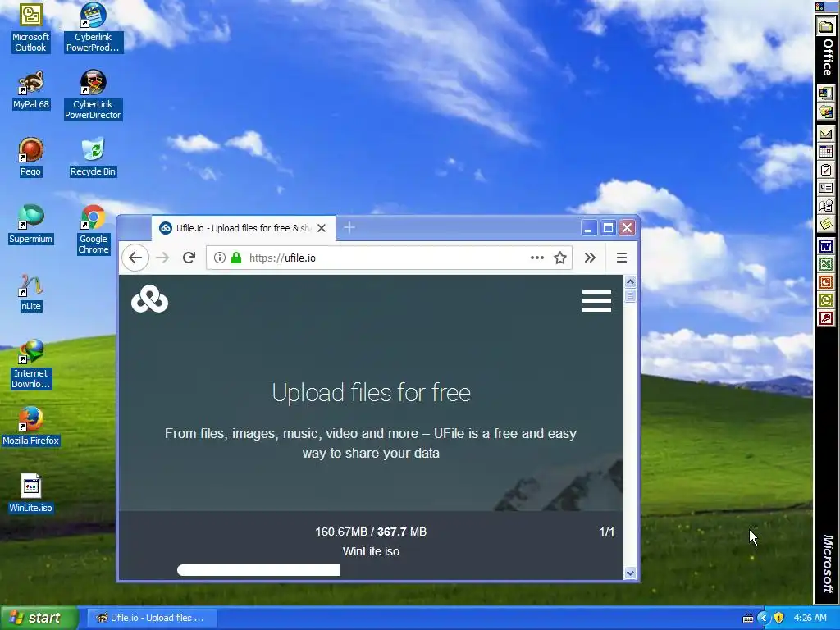Reload the ufile.io page
Image resolution: width=840 pixels, height=630 pixels.
pyautogui.click(x=189, y=258)
